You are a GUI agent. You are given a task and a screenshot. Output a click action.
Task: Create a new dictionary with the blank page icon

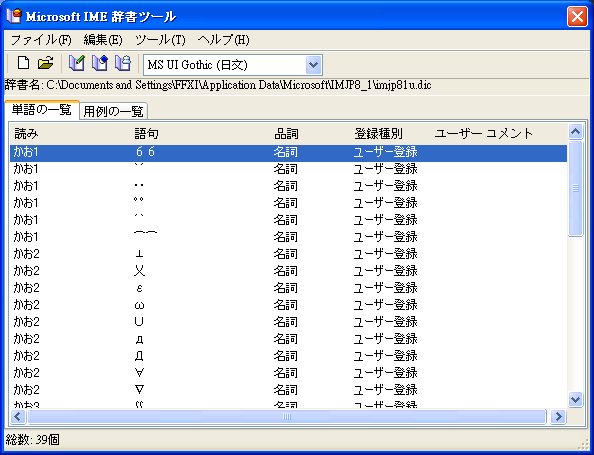coord(23,63)
